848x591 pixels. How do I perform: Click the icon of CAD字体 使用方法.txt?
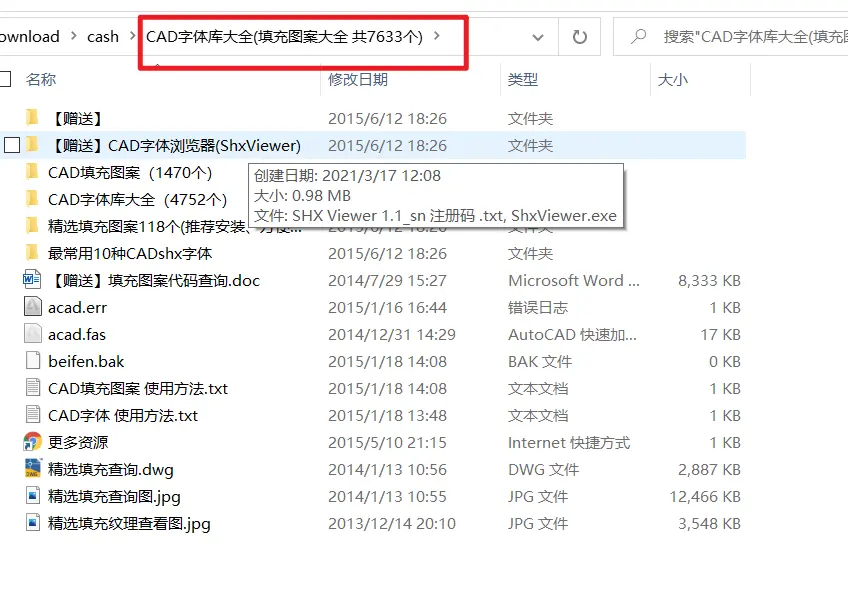tap(32, 415)
